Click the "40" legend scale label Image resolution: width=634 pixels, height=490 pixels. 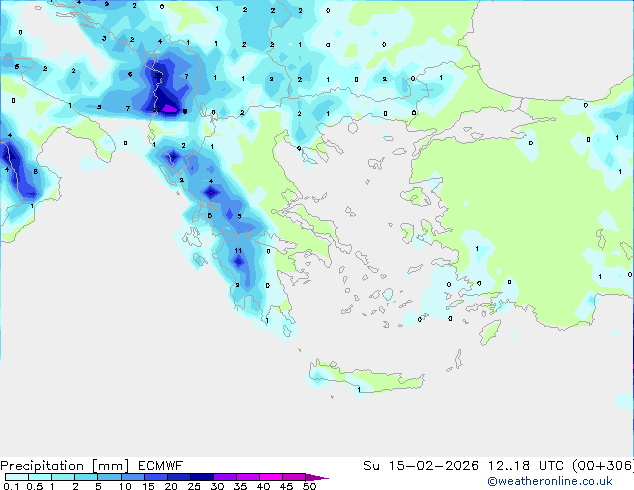click(x=263, y=486)
